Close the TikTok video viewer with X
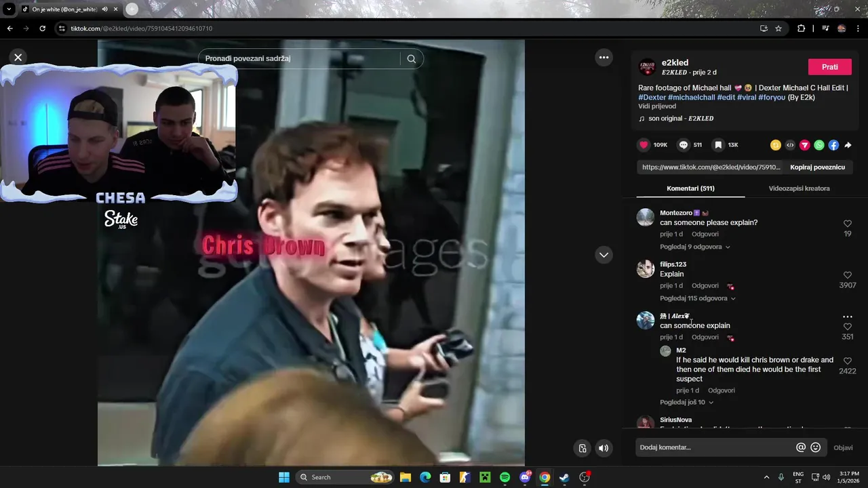The width and height of the screenshot is (868, 488). click(18, 58)
